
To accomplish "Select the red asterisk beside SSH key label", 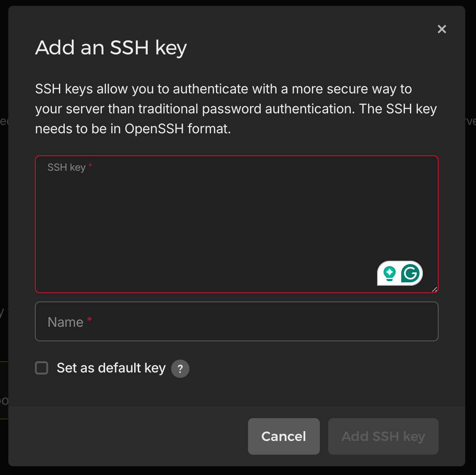I will 90,166.
